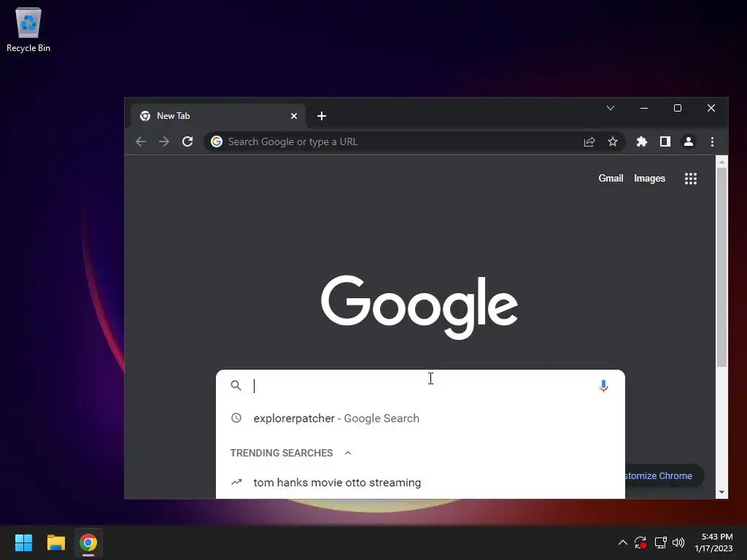Open the Windows Start menu
Screen dimensions: 747x560
pyautogui.click(x=23, y=542)
